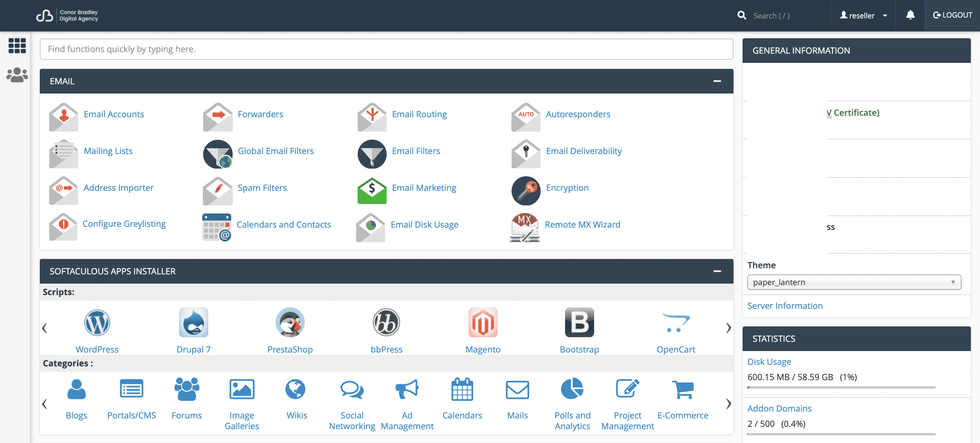Click the home grid icon in sidebar
This screenshot has height=443, width=980.
(17, 46)
